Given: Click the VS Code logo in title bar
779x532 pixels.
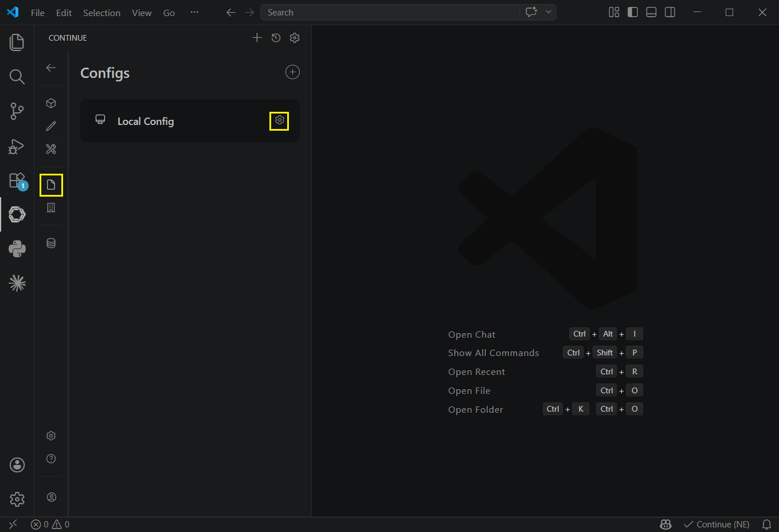Looking at the screenshot, I should [x=13, y=12].
